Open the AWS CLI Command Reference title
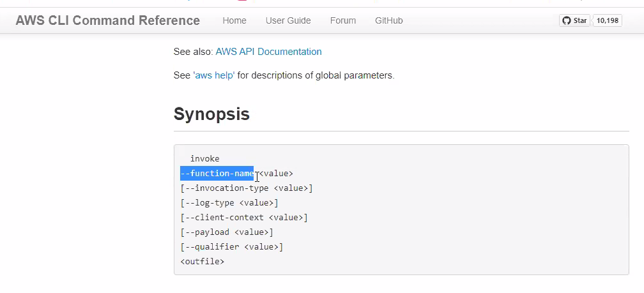 click(x=107, y=20)
